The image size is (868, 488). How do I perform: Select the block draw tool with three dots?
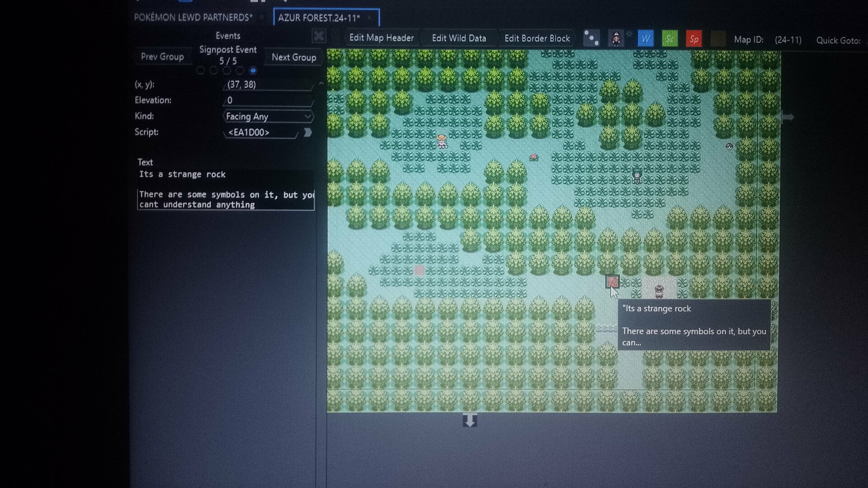click(x=591, y=38)
